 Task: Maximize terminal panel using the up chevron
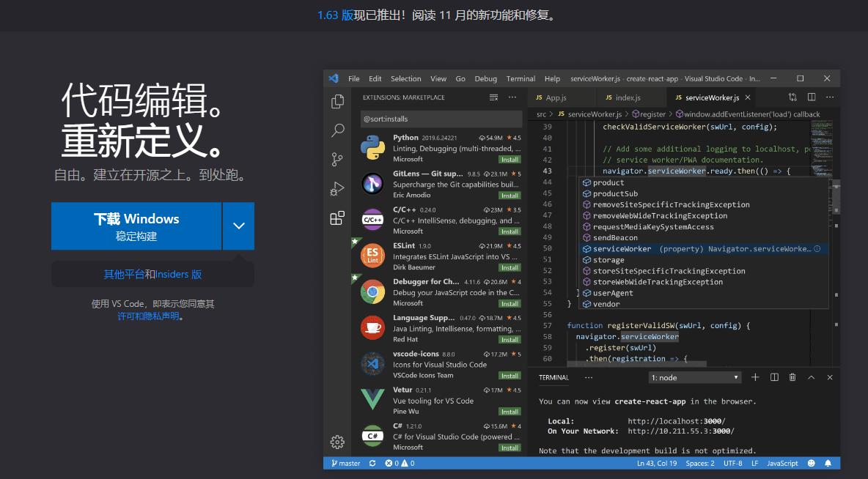[x=811, y=377]
